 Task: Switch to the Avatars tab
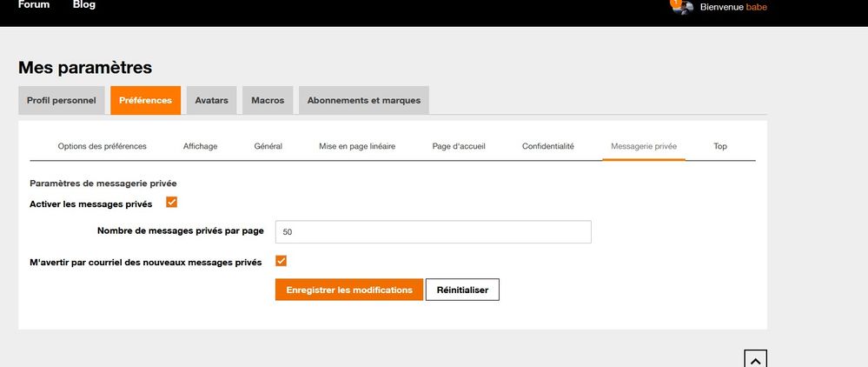211,100
